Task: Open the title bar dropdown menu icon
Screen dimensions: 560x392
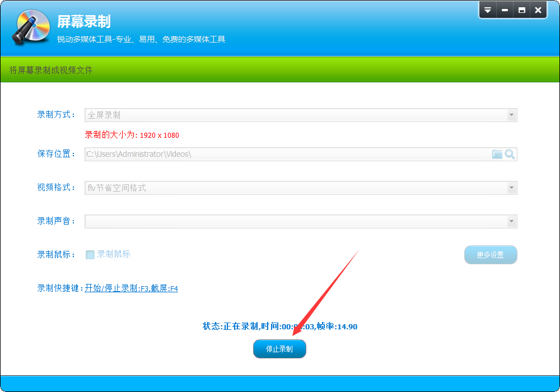Action: [488, 10]
